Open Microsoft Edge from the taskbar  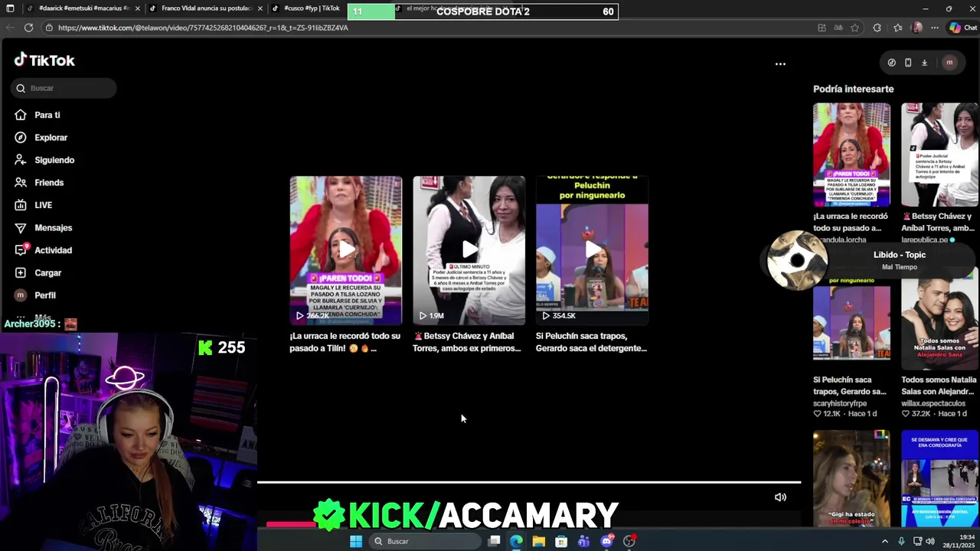point(517,541)
